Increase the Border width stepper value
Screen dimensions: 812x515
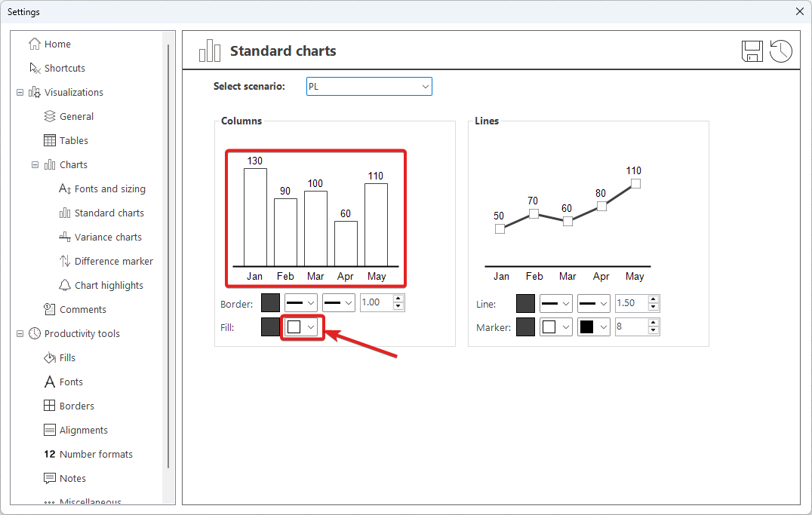(399, 299)
